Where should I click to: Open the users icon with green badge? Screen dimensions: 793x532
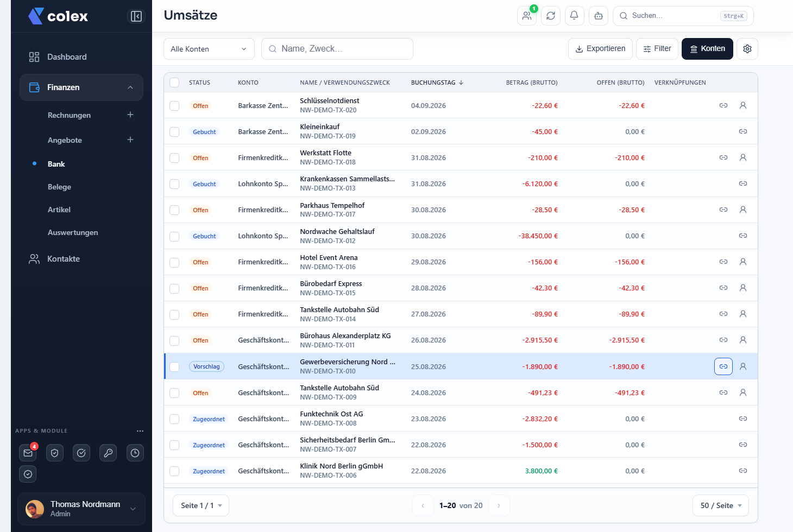[527, 16]
